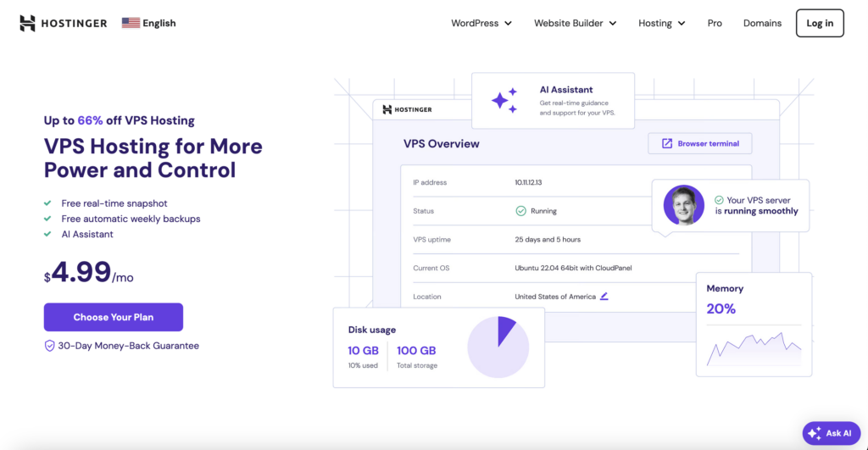This screenshot has height=450, width=868.
Task: Click the Hostinger logo in header
Action: tap(63, 23)
